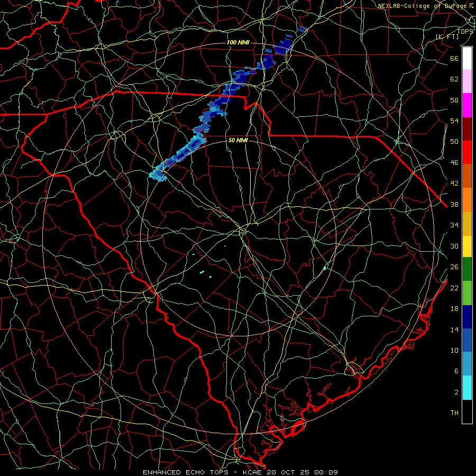Click the 'NEXLAB-College of DuPage' header text

click(423, 6)
